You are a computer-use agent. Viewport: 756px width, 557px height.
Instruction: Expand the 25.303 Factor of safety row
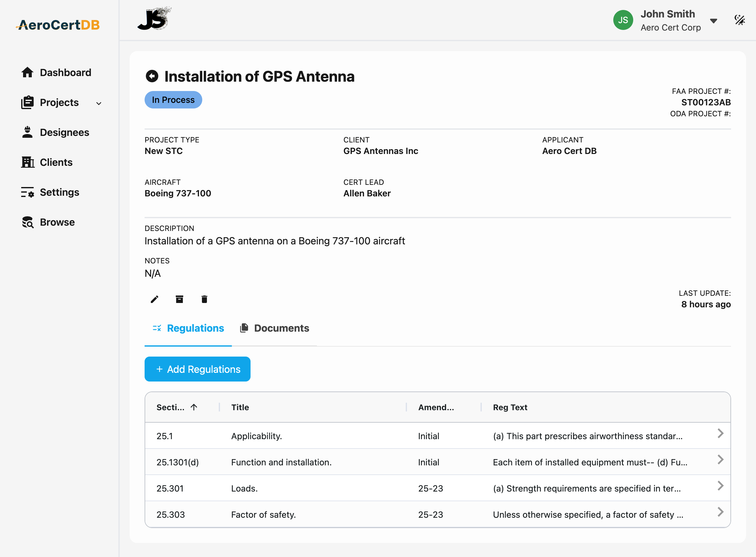(x=720, y=512)
